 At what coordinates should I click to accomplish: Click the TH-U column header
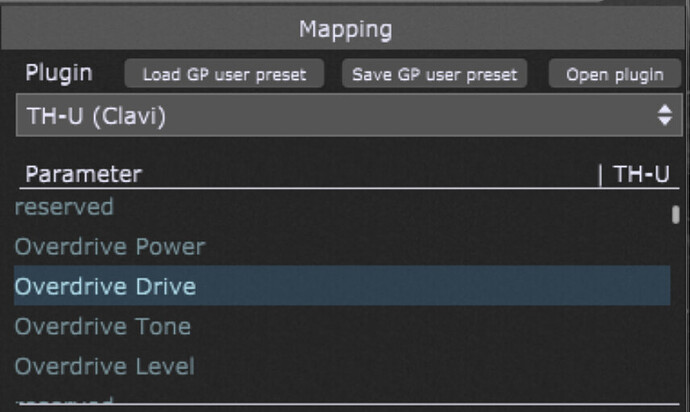pyautogui.click(x=642, y=174)
